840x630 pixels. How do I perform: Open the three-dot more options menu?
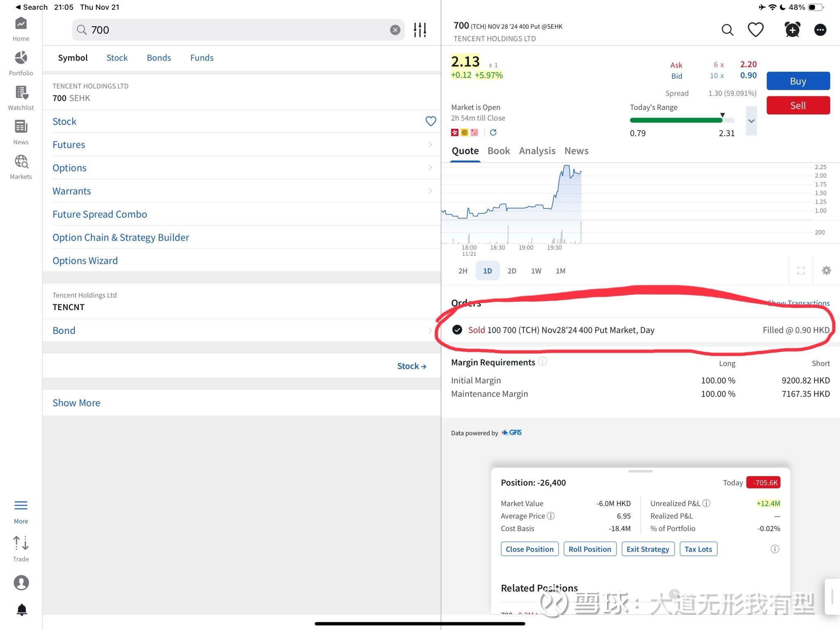coord(820,30)
